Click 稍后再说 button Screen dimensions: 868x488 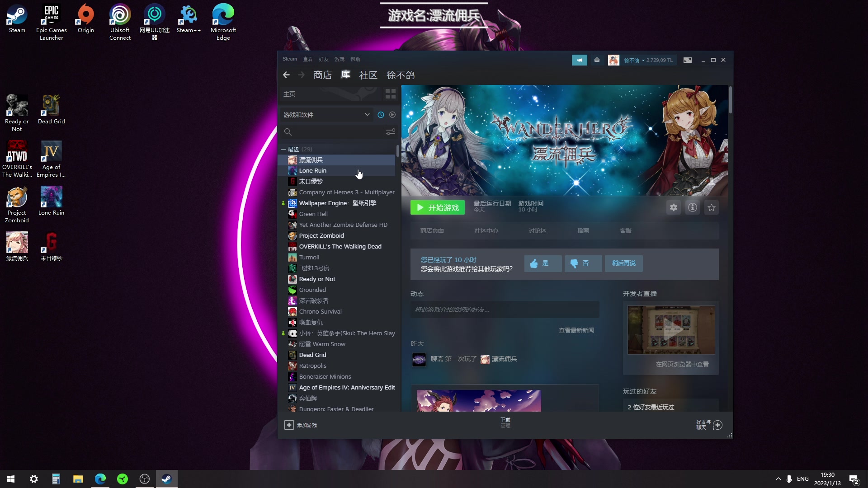[624, 263]
